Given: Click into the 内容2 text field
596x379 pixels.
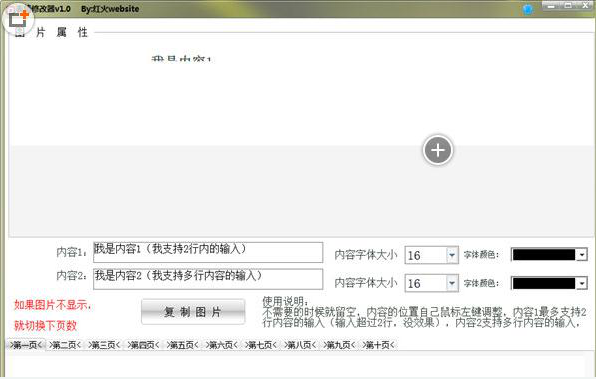Looking at the screenshot, I should pyautogui.click(x=208, y=279).
